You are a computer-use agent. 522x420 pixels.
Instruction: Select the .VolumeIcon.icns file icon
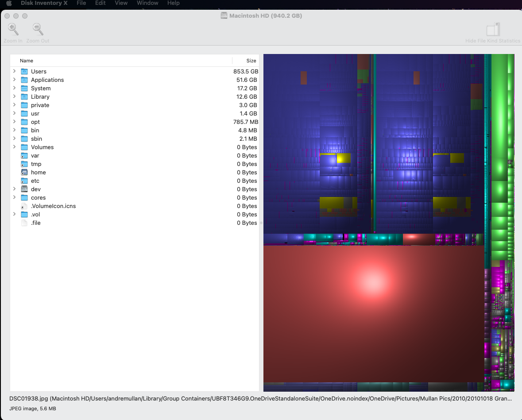(x=24, y=206)
